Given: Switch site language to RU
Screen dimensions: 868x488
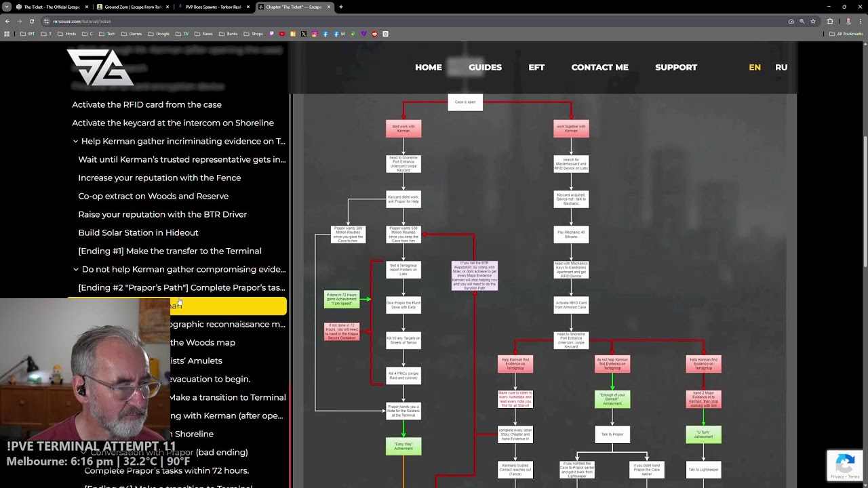Looking at the screenshot, I should point(781,67).
